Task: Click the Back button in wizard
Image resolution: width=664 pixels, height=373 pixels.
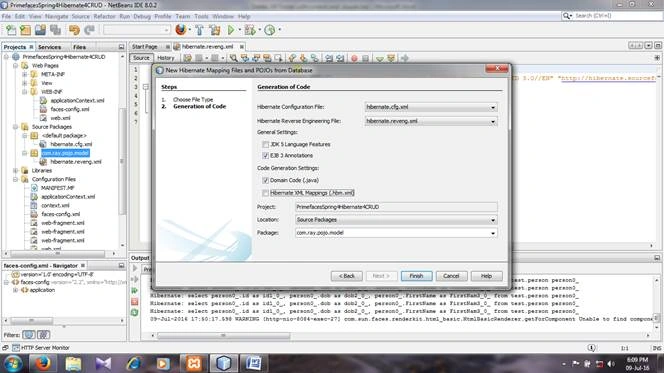Action: point(346,276)
